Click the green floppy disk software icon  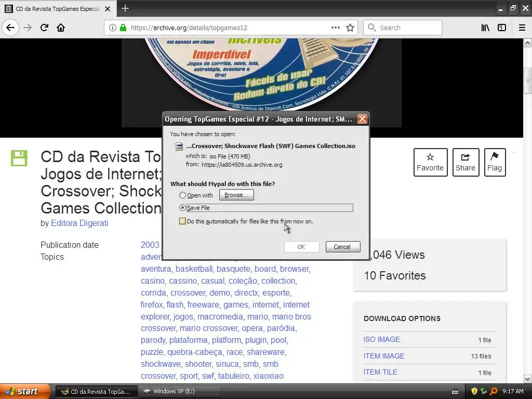click(x=19, y=158)
